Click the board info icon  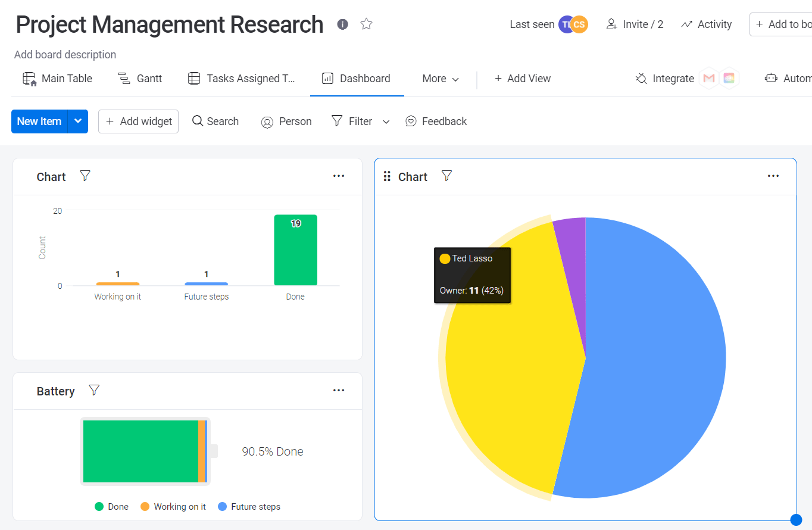(342, 24)
